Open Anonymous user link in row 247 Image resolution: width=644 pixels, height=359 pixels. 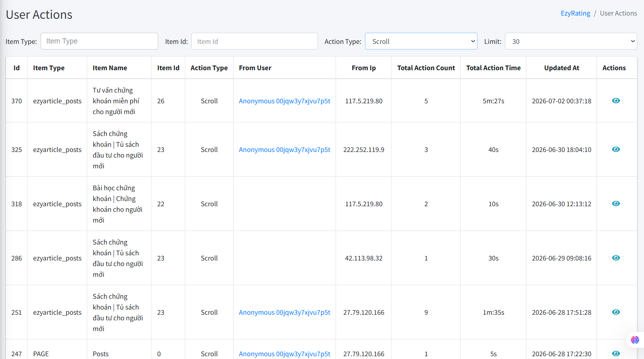pos(285,354)
